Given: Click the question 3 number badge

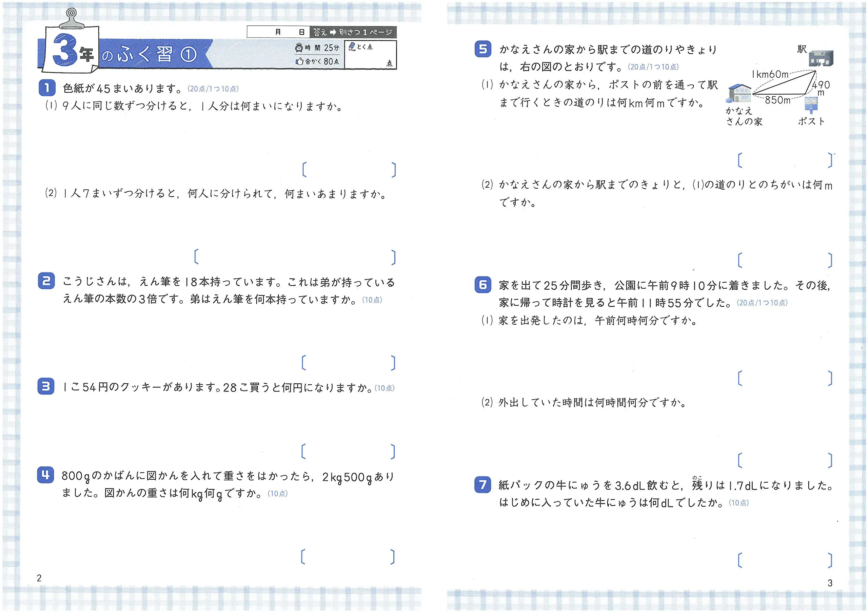Looking at the screenshot, I should pos(46,386).
